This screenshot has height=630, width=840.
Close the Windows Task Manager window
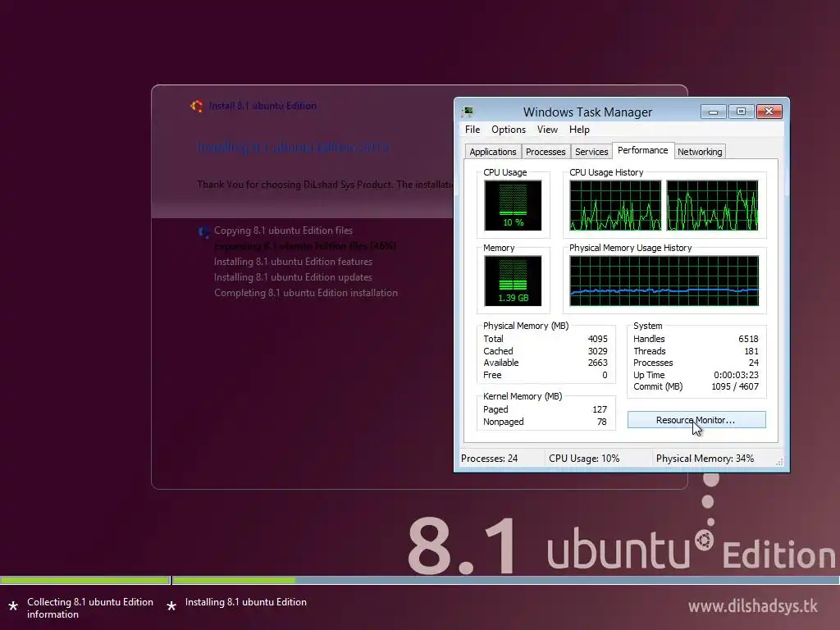[x=769, y=112]
